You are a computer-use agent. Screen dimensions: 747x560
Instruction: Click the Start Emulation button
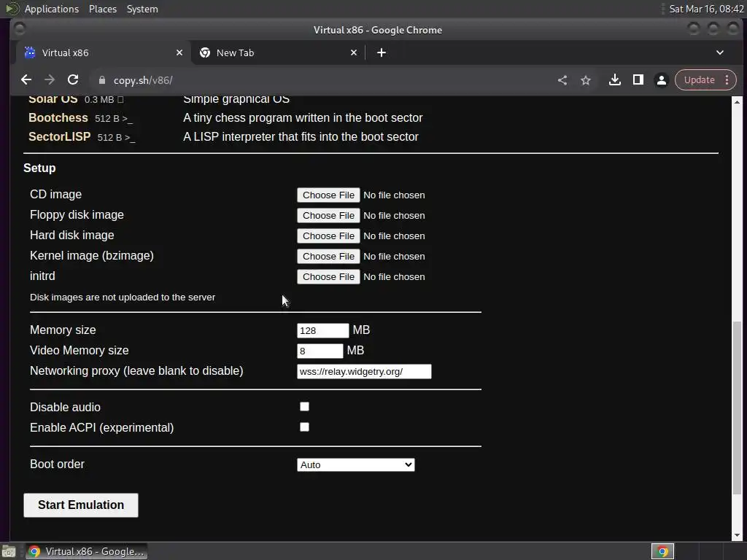pyautogui.click(x=81, y=505)
